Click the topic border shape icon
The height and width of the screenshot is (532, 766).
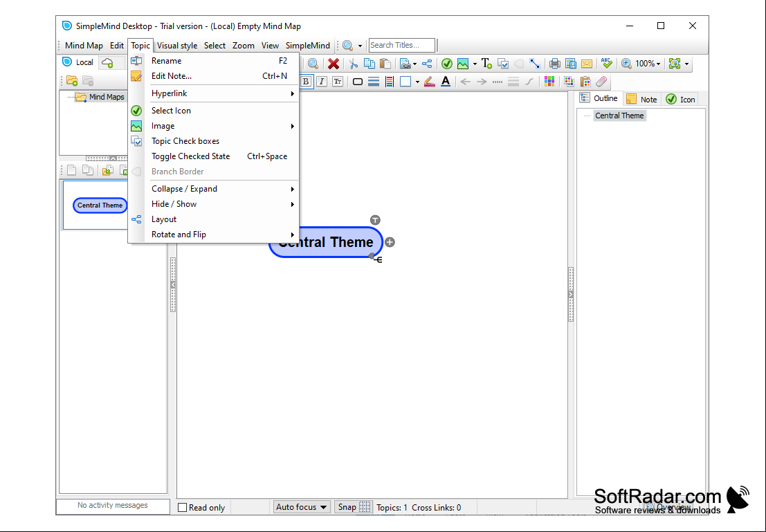(358, 82)
